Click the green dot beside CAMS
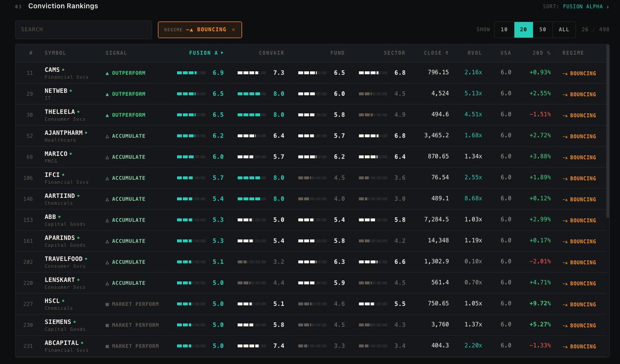The height and width of the screenshot is (364, 620). pyautogui.click(x=64, y=69)
